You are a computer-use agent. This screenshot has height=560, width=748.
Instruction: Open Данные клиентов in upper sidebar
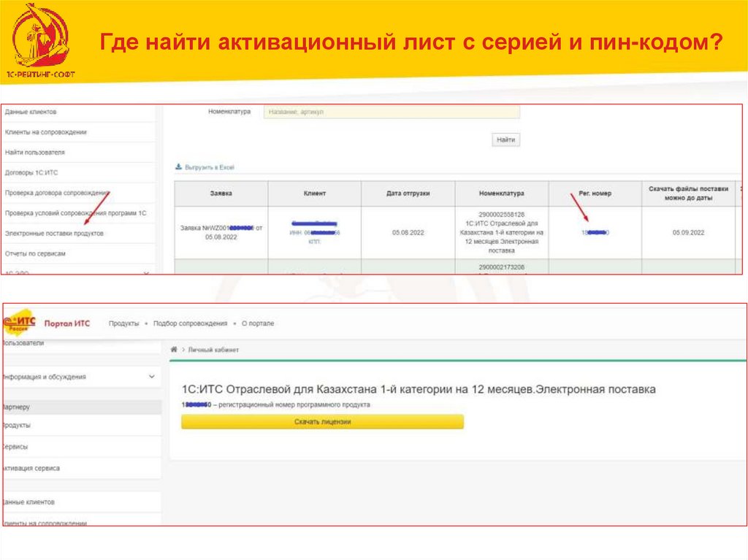(31, 112)
